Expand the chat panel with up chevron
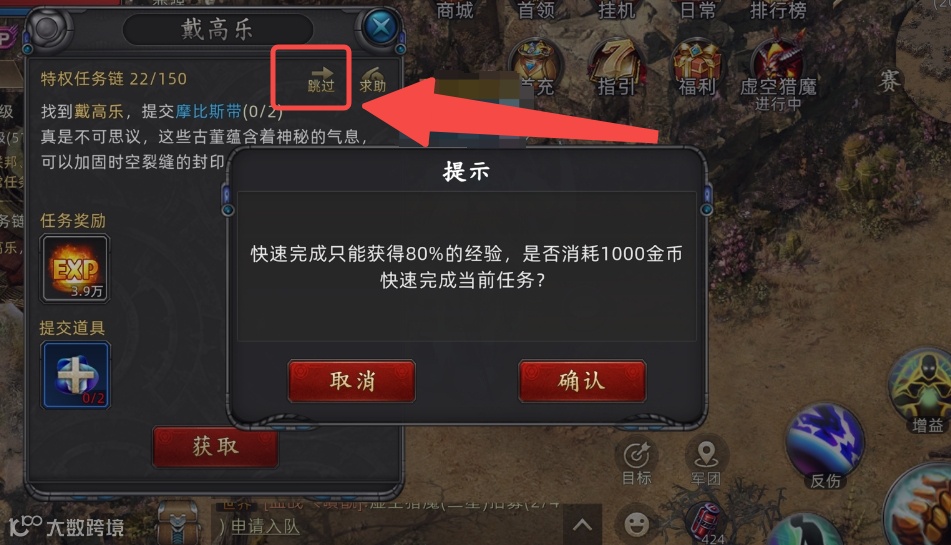951x545 pixels. click(x=582, y=524)
